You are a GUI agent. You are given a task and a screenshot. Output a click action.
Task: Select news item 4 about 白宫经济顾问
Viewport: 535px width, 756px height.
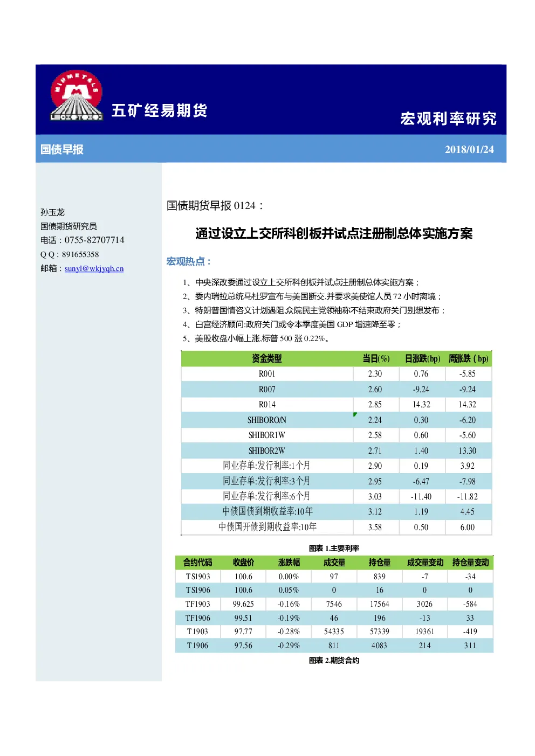(x=292, y=324)
